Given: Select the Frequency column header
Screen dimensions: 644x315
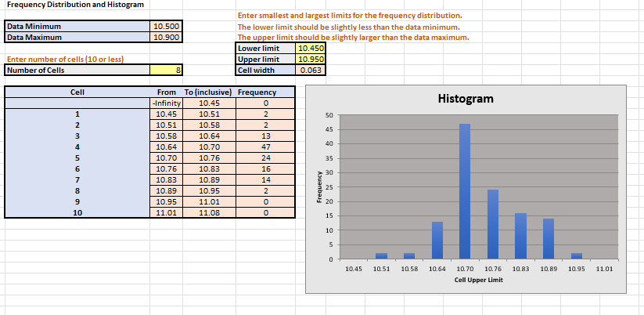Looking at the screenshot, I should click(265, 92).
